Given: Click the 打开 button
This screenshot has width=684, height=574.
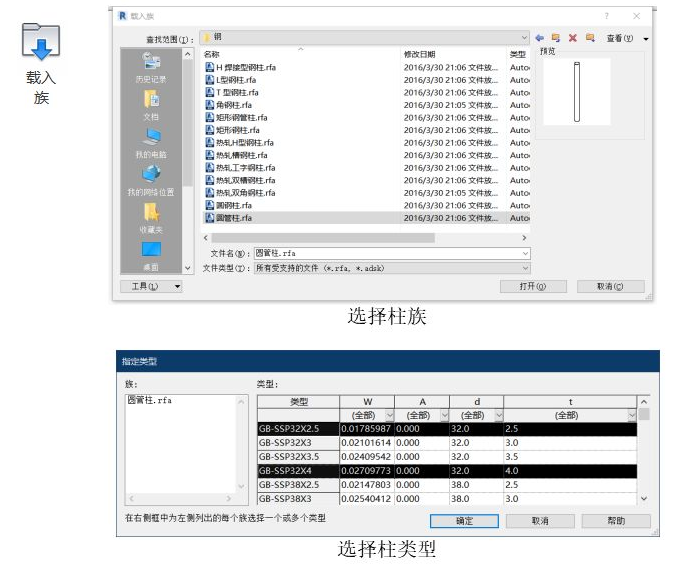Looking at the screenshot, I should pos(534,287).
